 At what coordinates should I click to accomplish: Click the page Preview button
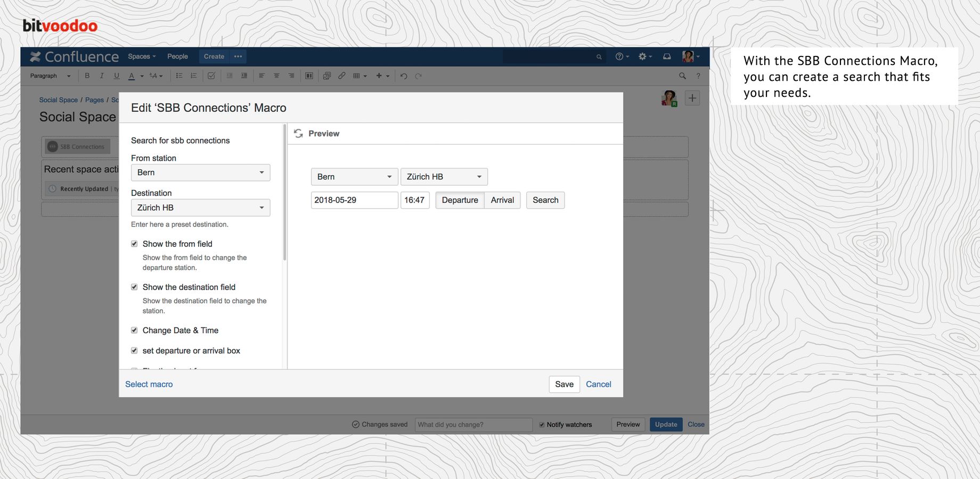tap(628, 425)
